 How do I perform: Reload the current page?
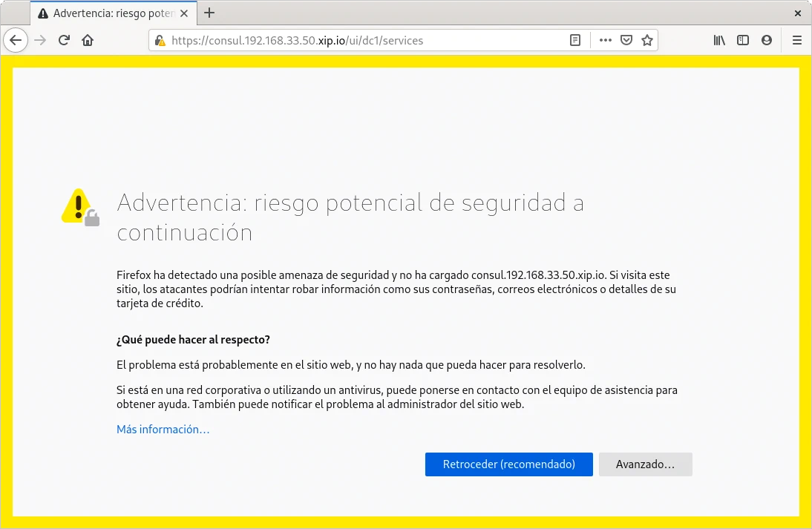(64, 40)
